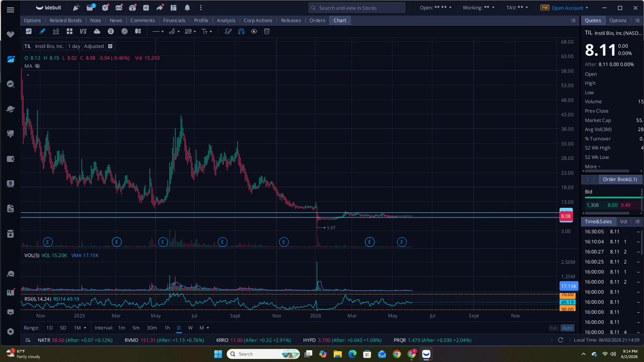
Task: Open the document icon in left sidebar
Action: pos(10,208)
